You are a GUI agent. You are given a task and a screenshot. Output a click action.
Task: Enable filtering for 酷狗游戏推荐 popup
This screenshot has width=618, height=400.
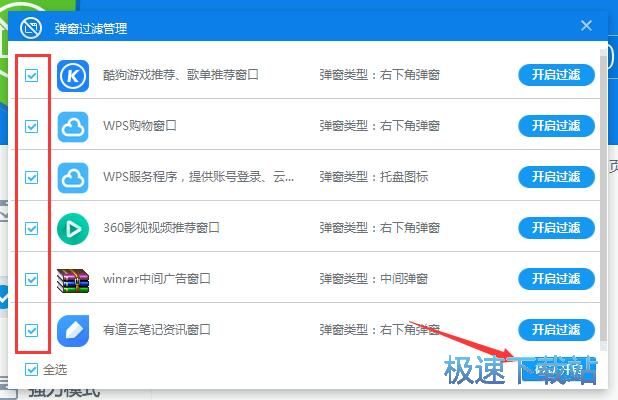[x=556, y=75]
